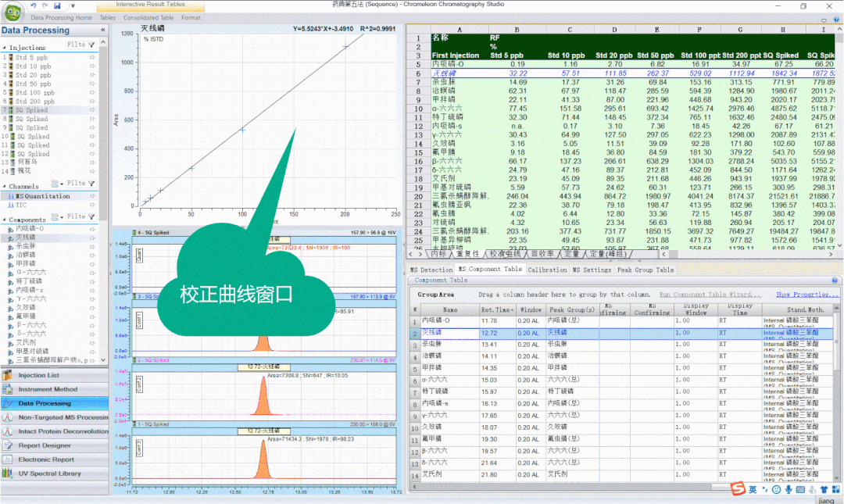Toggle pin for MS Quantitation channel
The image size is (844, 504).
92,196
